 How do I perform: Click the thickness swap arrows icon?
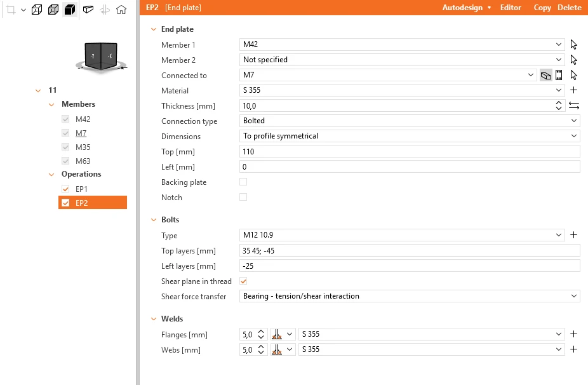tap(574, 106)
